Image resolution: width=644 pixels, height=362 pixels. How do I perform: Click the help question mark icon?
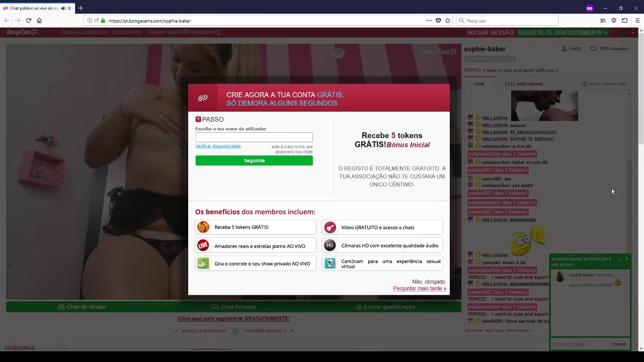235,331
